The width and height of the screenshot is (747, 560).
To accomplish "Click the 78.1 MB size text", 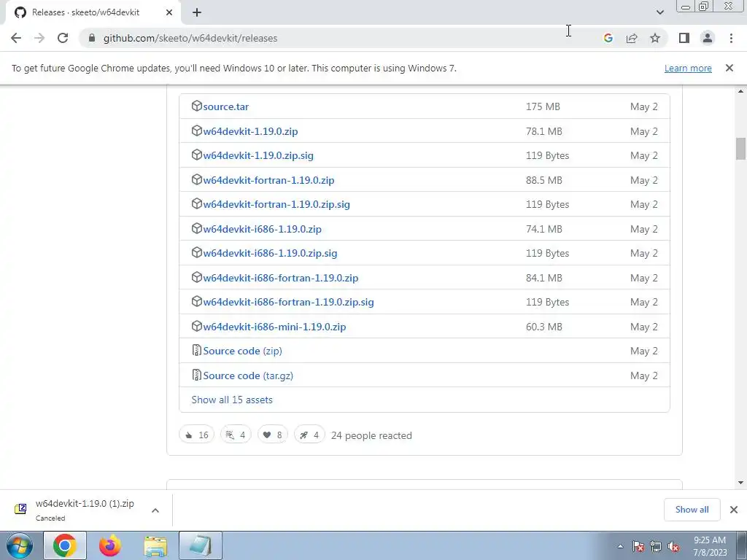I will point(544,131).
